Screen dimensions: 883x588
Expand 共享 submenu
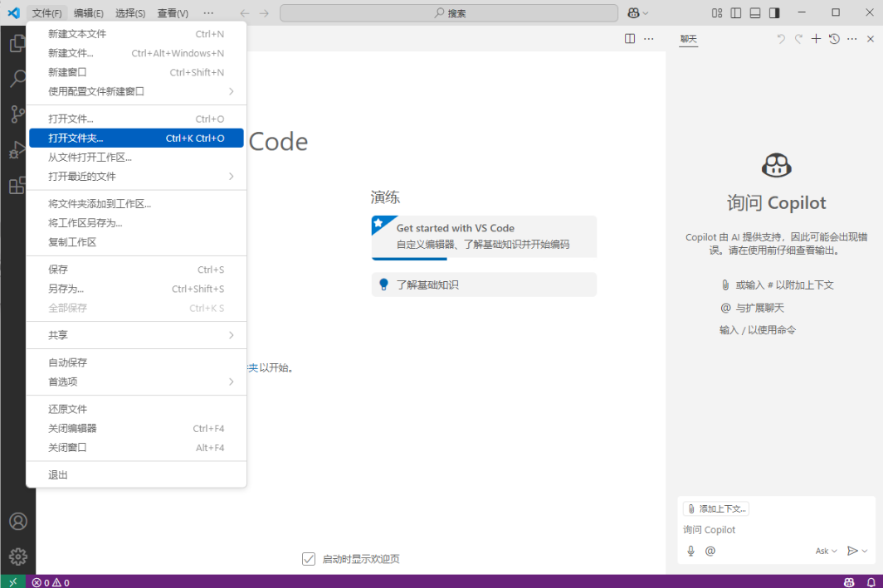point(136,335)
